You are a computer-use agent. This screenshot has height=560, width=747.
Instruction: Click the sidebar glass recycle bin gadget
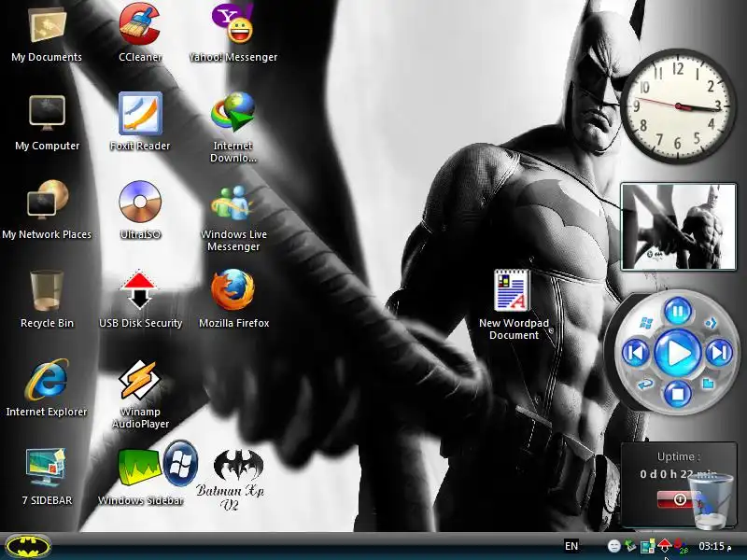711,502
